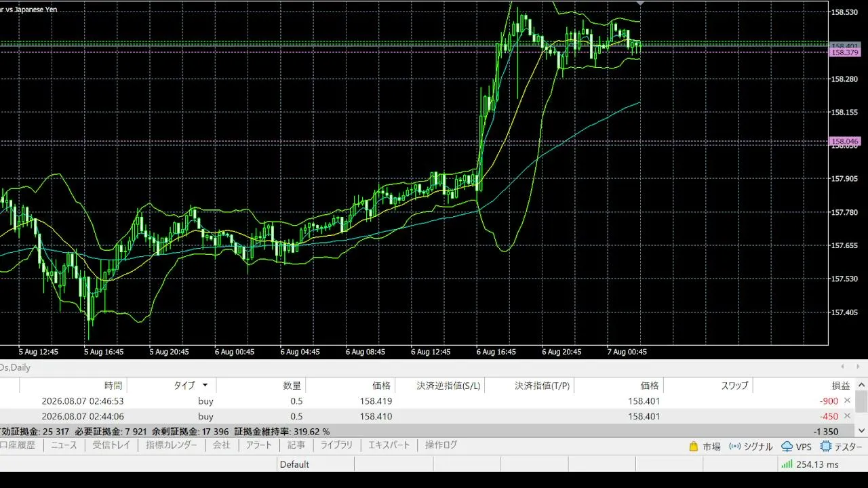Click the 158.410 open price cell
This screenshot has width=868, height=488.
pos(376,416)
